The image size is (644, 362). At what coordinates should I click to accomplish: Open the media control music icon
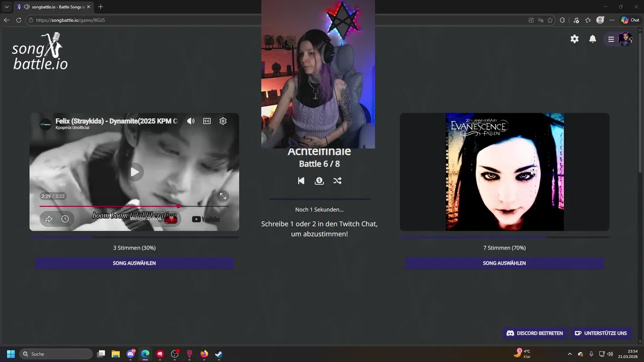pos(575,20)
